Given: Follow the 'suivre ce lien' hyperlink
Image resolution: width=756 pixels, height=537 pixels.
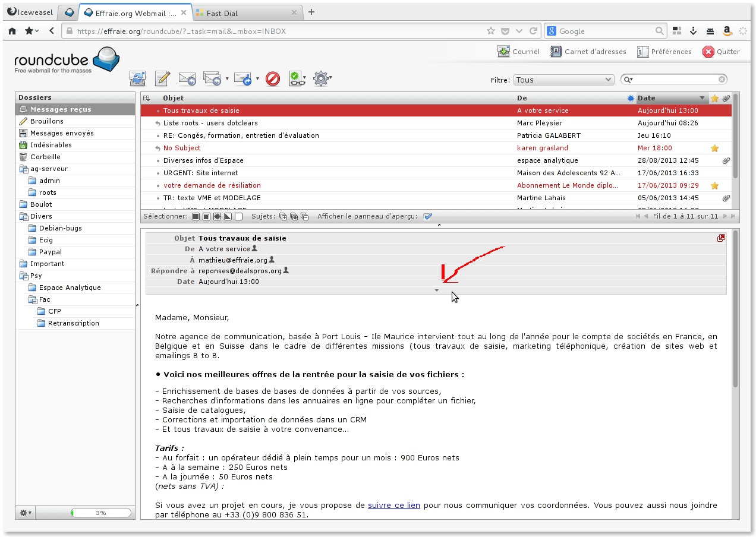Looking at the screenshot, I should 393,506.
